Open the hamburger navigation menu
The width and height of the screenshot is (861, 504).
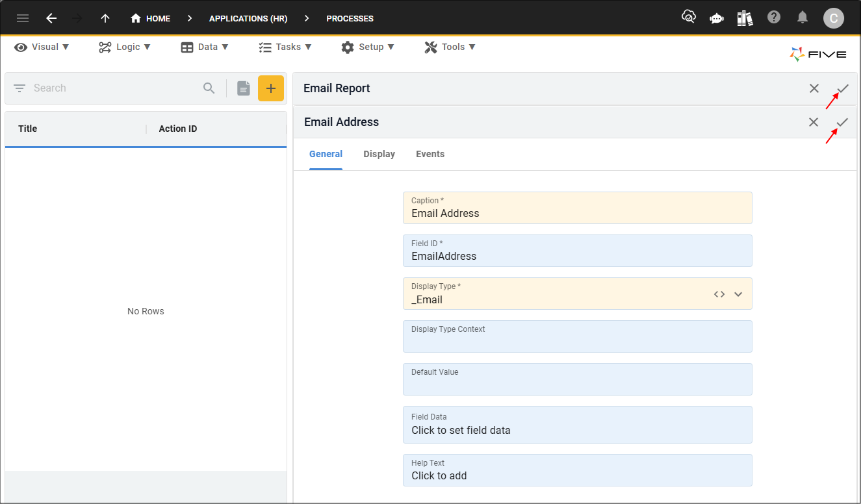(23, 18)
